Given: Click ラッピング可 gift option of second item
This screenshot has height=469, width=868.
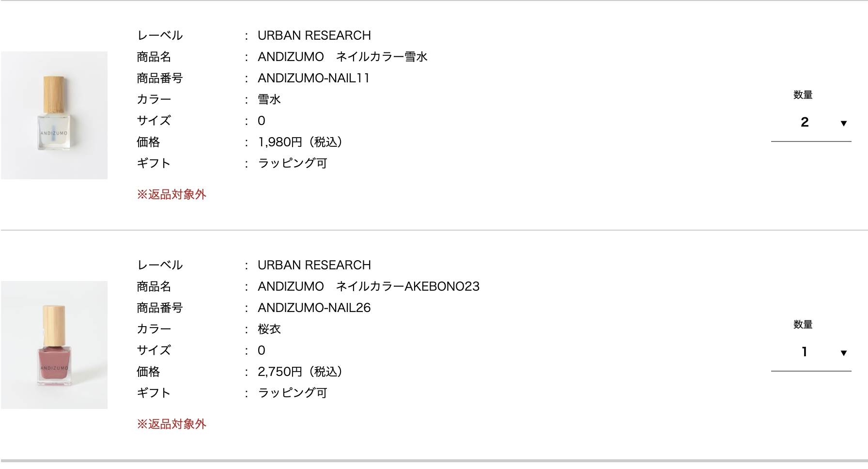Looking at the screenshot, I should pyautogui.click(x=293, y=393).
